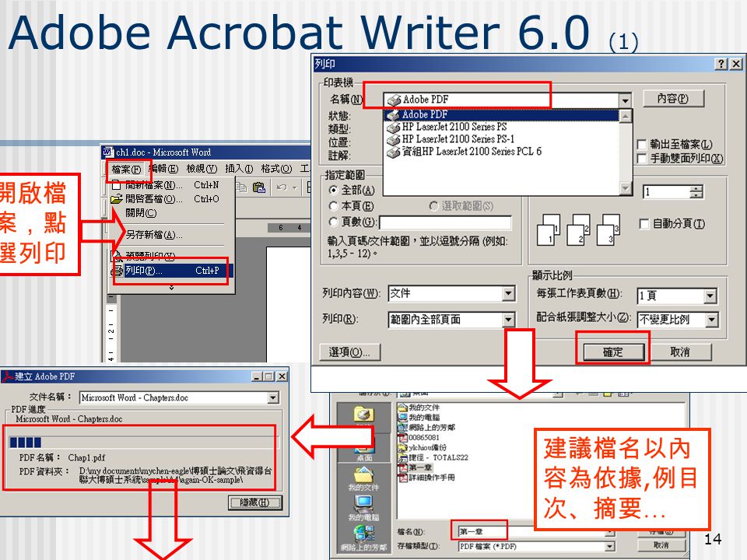This screenshot has width=747, height=560.
Task: Open the 檢視(V) menu in Word
Action: pos(202,169)
